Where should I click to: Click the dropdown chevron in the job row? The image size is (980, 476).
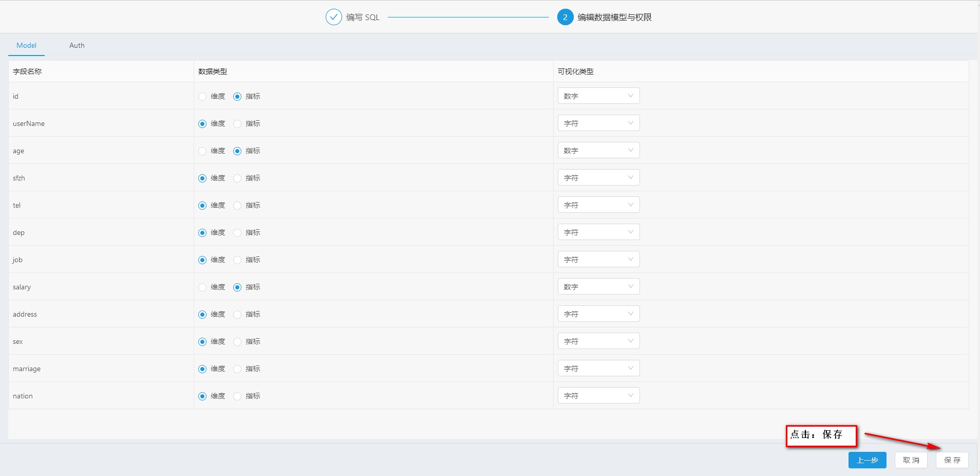point(630,260)
